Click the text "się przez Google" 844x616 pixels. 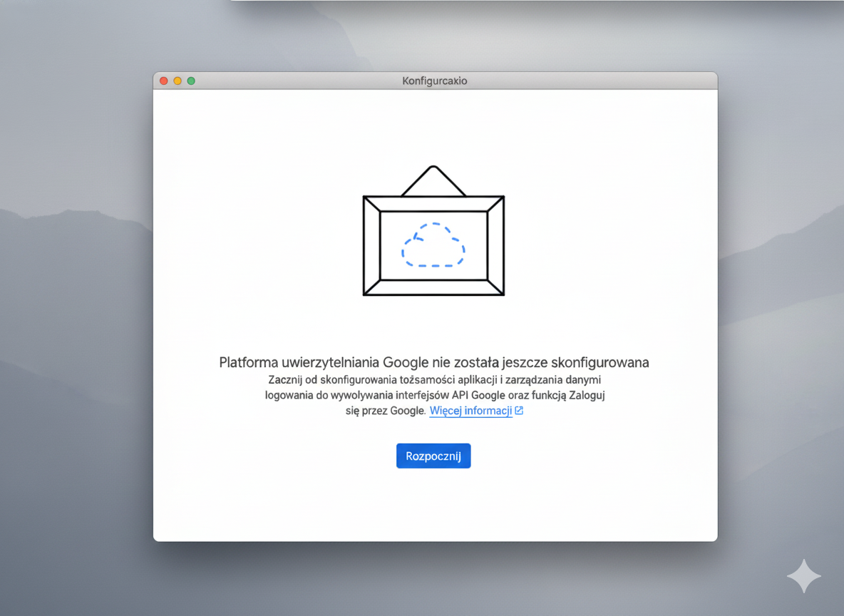pyautogui.click(x=385, y=411)
